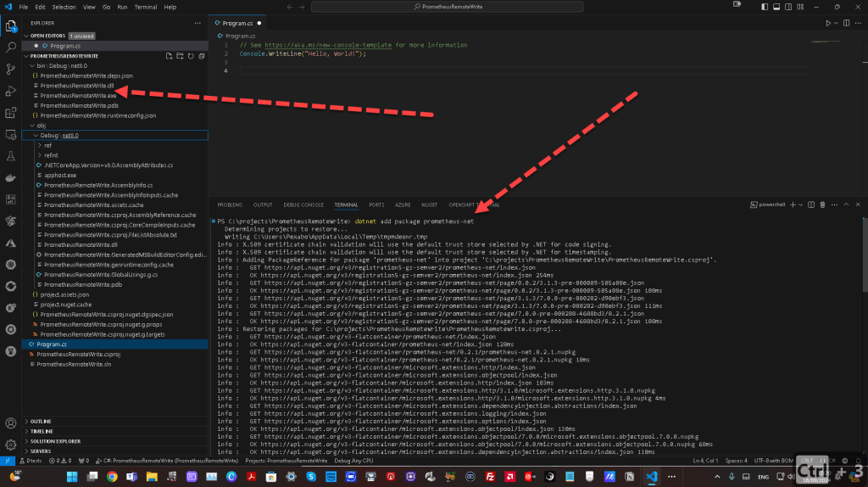
Task: Open Extensions view
Action: (10, 113)
